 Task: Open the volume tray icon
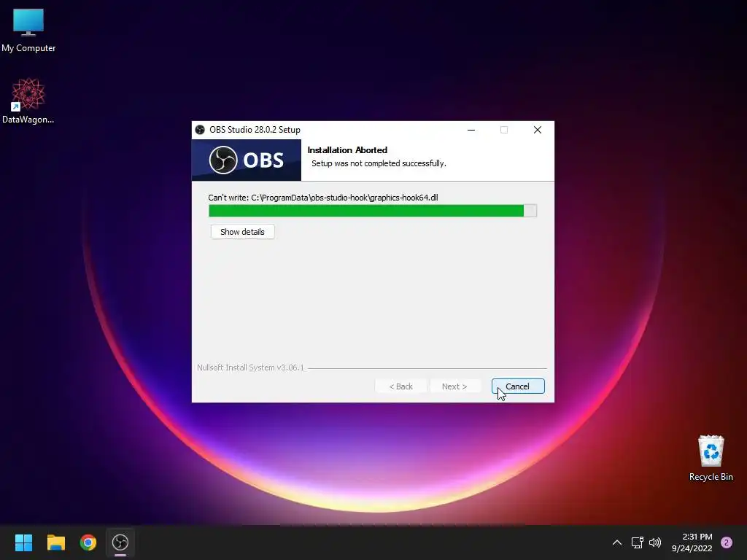(655, 542)
